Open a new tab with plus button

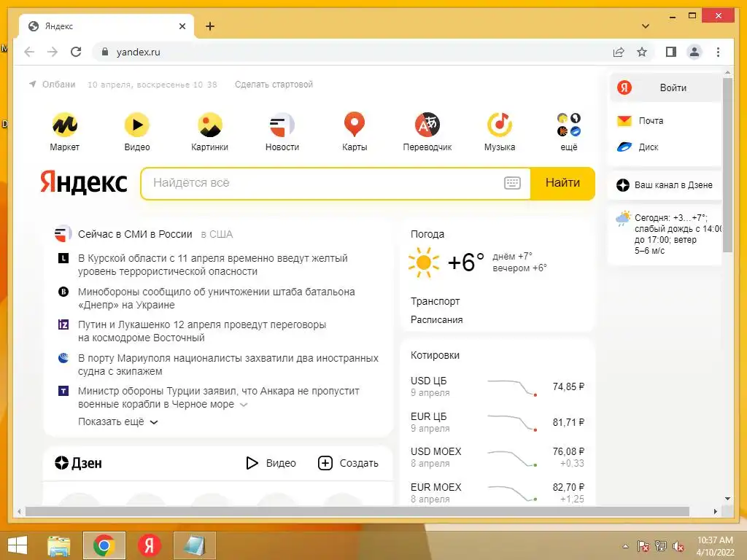pos(210,26)
